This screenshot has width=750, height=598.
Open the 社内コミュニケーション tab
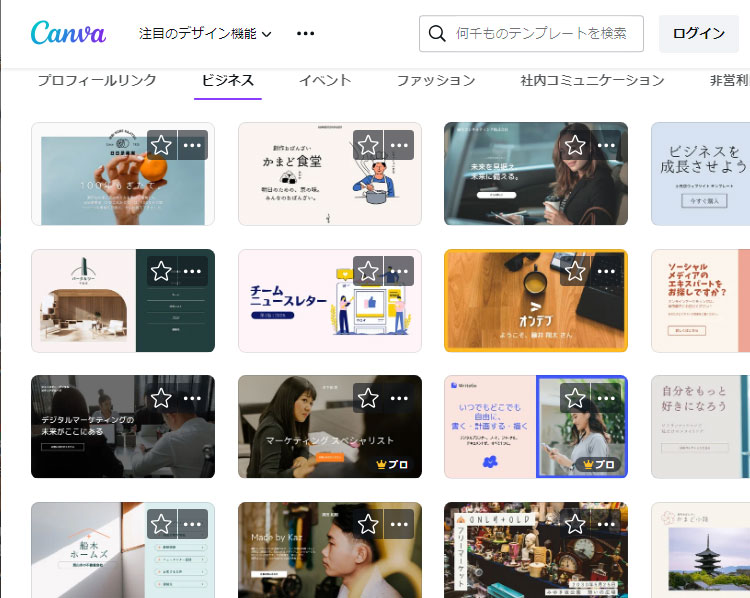593,80
